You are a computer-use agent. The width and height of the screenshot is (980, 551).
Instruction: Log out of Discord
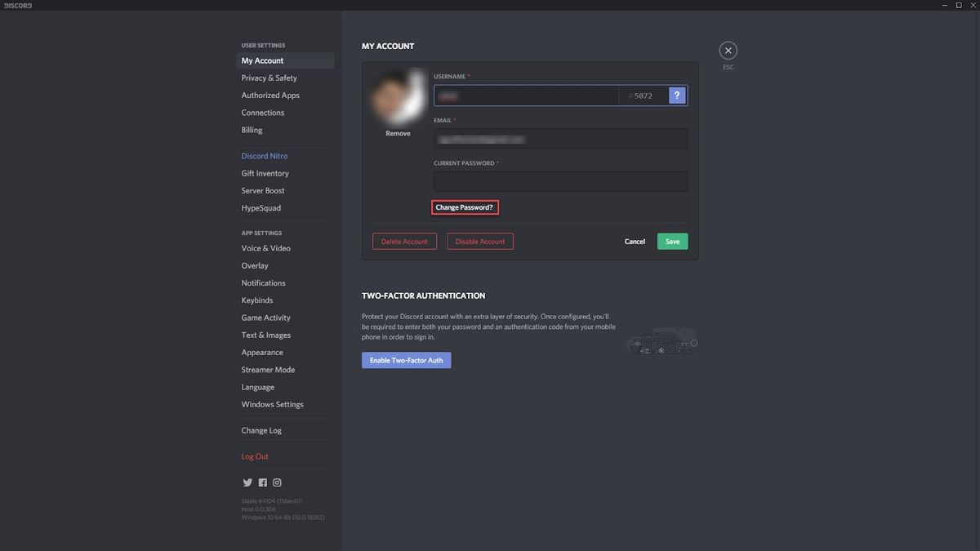[x=254, y=455]
